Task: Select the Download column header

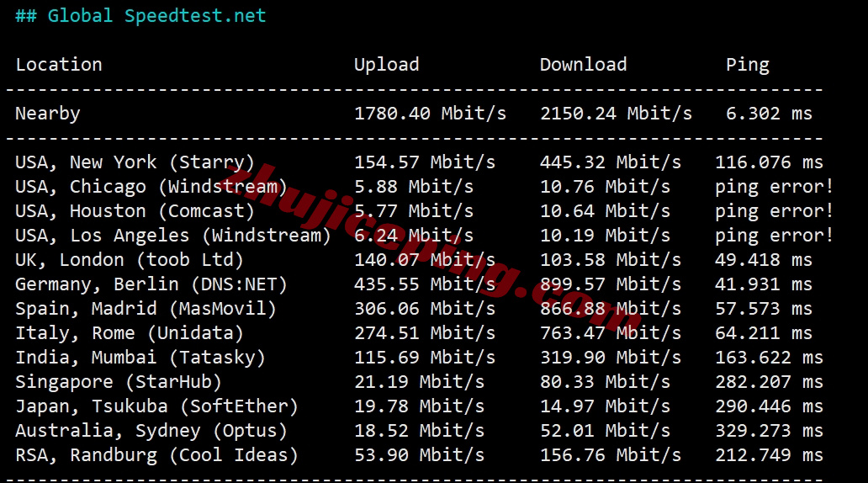Action: (x=583, y=65)
